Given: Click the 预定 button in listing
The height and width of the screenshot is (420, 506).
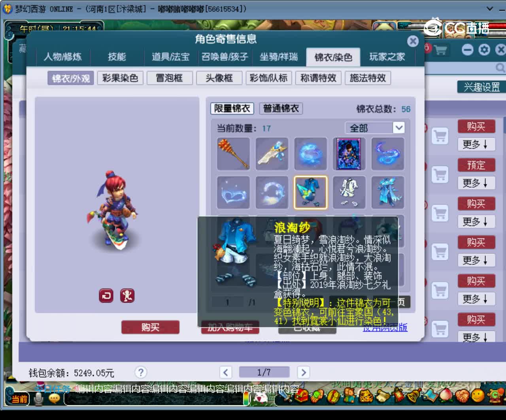Looking at the screenshot, I should (476, 165).
